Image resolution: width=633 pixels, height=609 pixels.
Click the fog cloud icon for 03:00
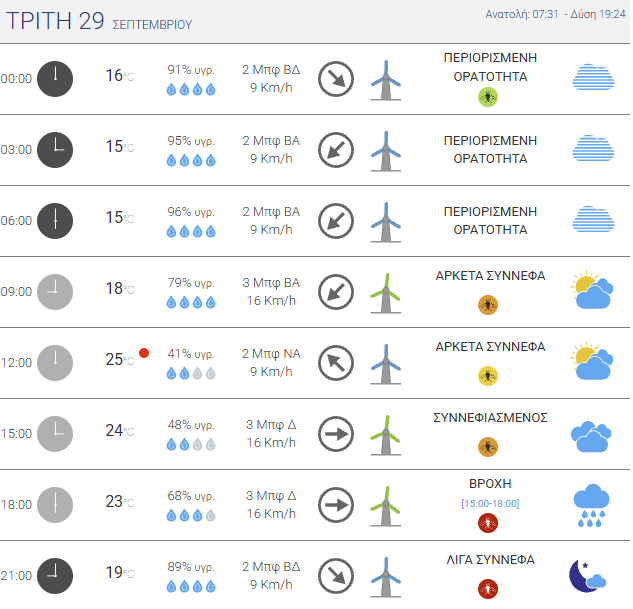pyautogui.click(x=593, y=148)
